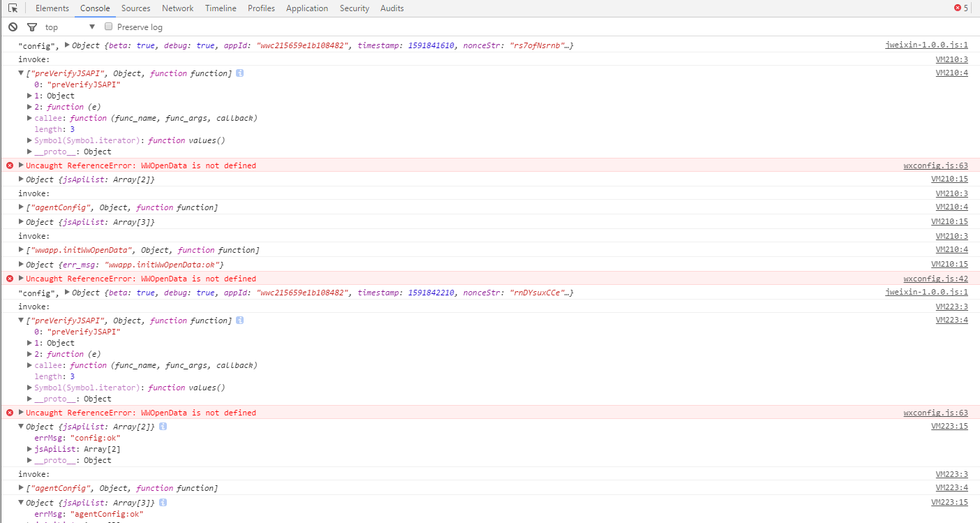
Task: Expand config Object with timestamp 1591841610
Action: click(x=67, y=45)
